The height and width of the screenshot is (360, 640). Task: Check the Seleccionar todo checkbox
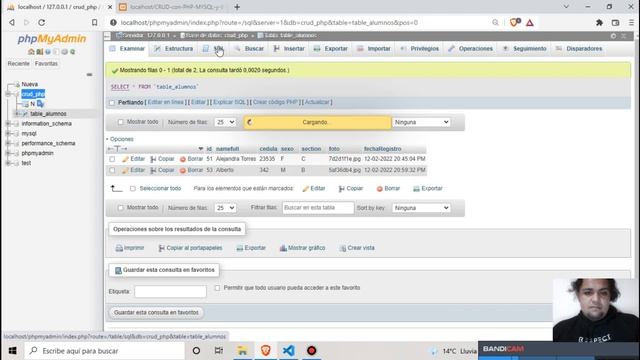click(x=133, y=189)
